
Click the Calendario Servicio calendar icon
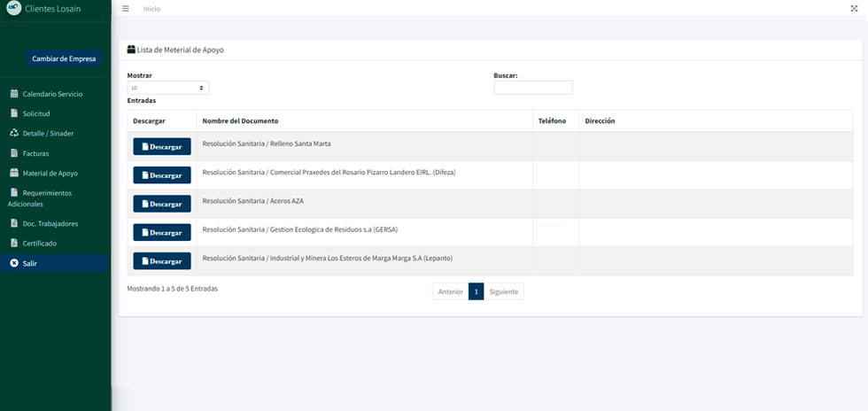click(14, 94)
